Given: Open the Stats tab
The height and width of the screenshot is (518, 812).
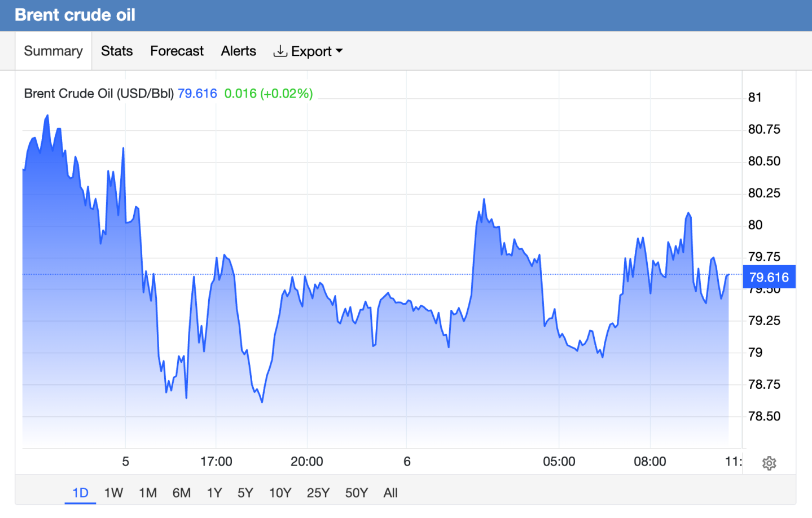Looking at the screenshot, I should 117,51.
